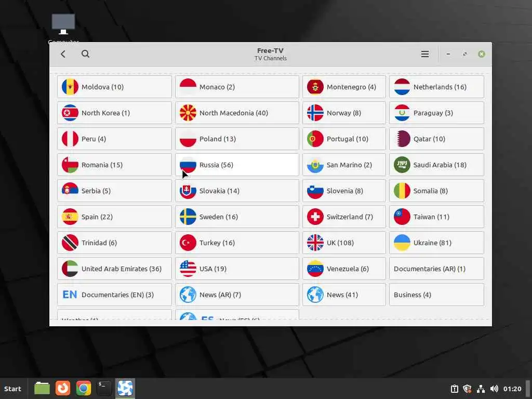Open the highlighted Russia (56) group
This screenshot has width=532, height=399.
[x=237, y=165]
